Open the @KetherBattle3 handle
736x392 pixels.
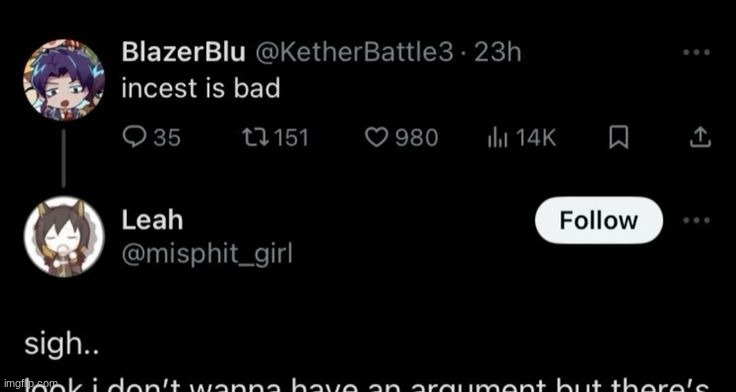[x=354, y=53]
